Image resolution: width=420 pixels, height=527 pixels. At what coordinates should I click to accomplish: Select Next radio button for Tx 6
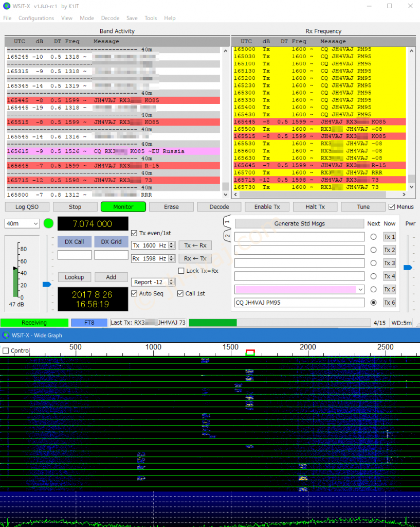(373, 303)
